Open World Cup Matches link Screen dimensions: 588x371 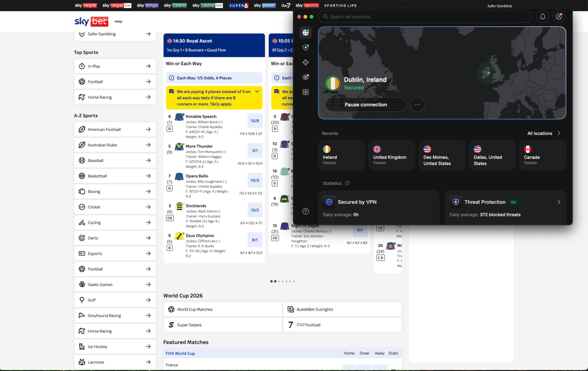pyautogui.click(x=223, y=310)
